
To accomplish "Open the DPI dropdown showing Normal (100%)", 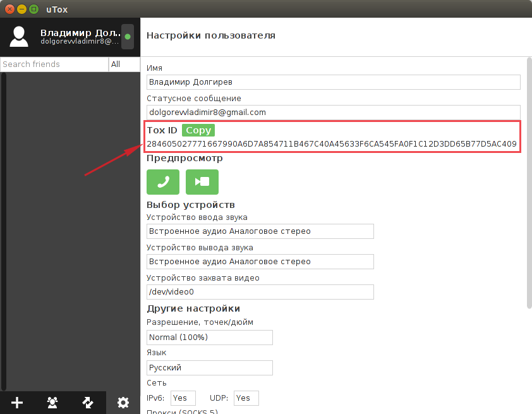I will (x=210, y=338).
